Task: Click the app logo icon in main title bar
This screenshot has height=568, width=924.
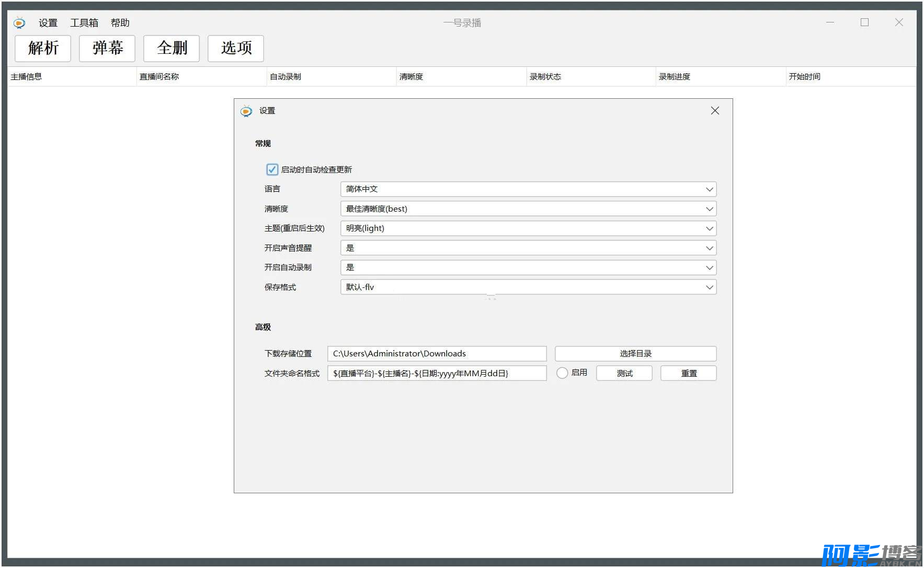Action: pyautogui.click(x=19, y=22)
